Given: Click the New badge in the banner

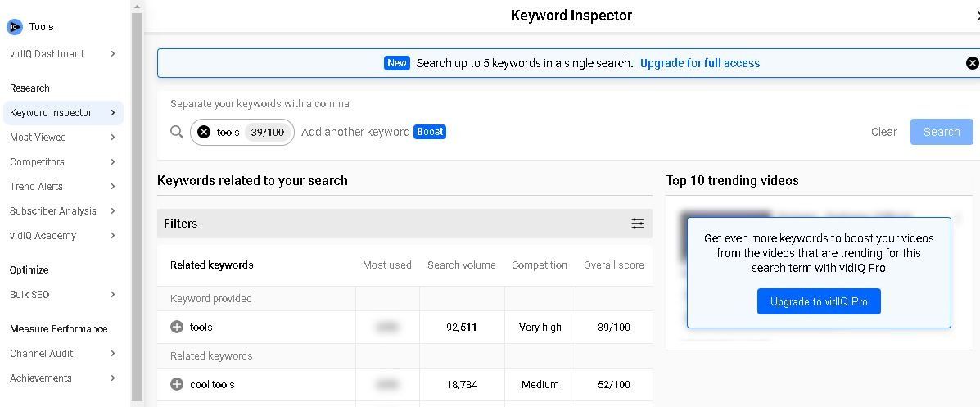Looking at the screenshot, I should coord(397,63).
